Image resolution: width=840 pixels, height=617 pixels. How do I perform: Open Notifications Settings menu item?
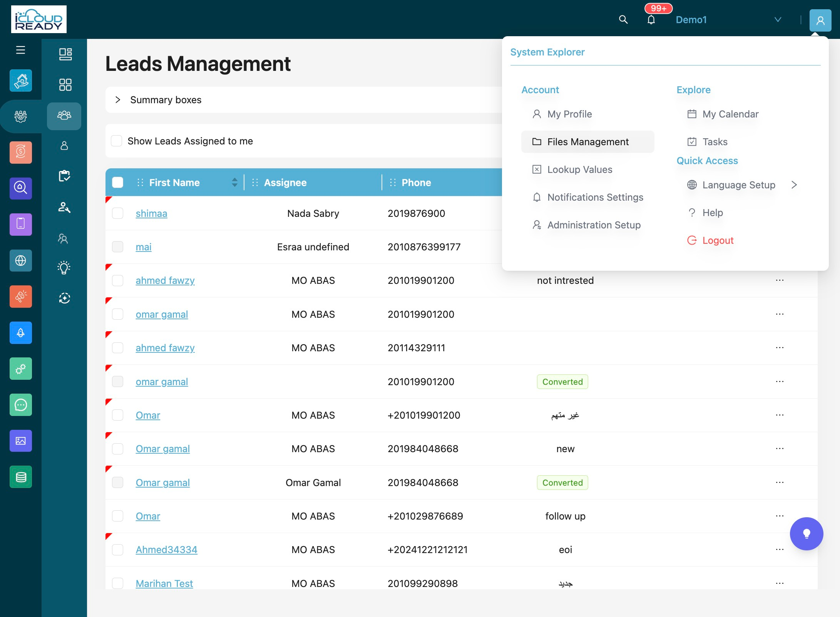point(588,197)
